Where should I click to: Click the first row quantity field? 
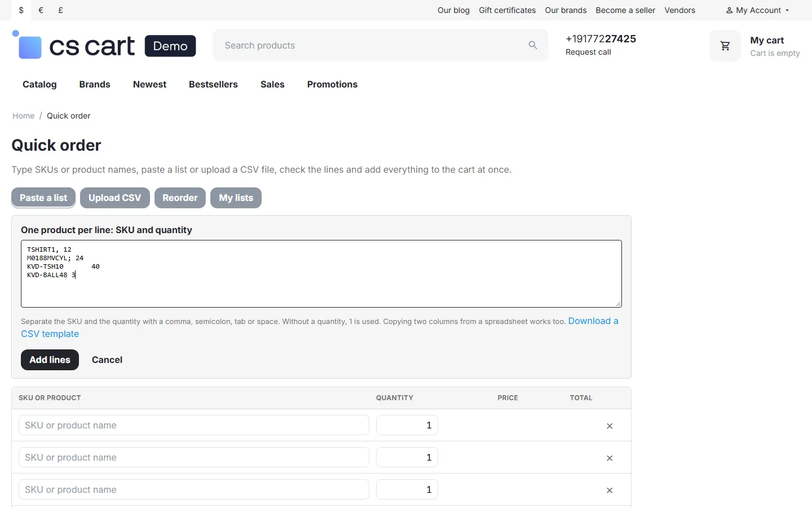pos(407,426)
